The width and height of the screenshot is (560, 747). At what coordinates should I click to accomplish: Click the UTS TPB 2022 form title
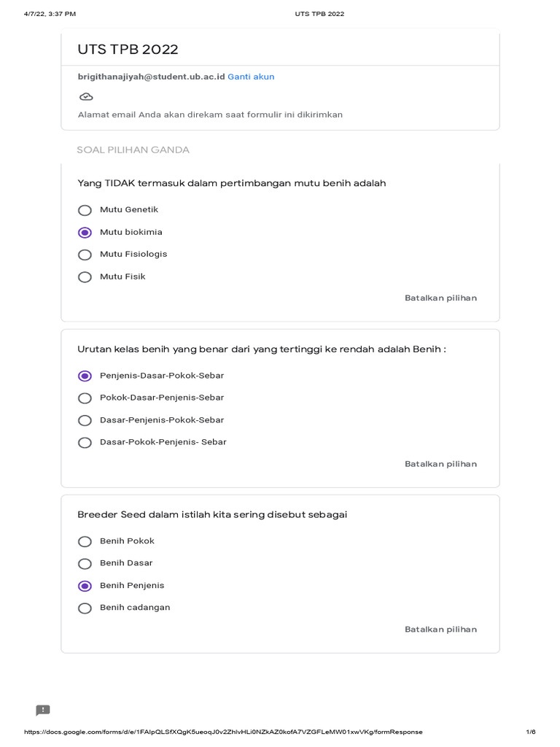point(128,50)
